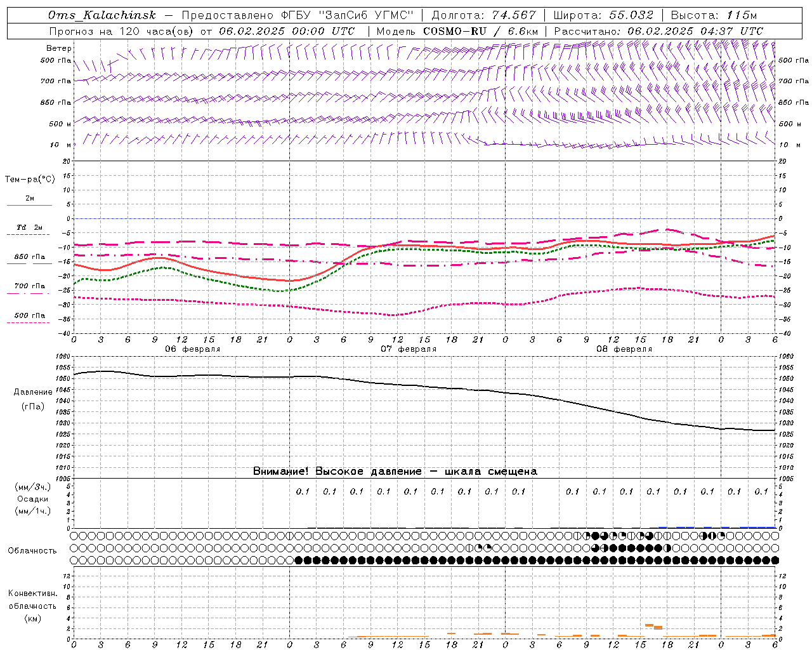Click the Осадки panel label

pyautogui.click(x=33, y=499)
